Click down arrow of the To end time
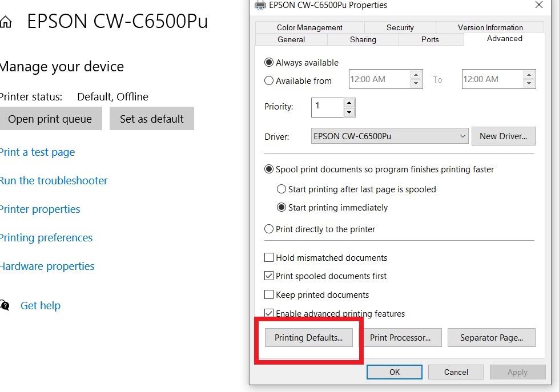This screenshot has height=392, width=559. [529, 83]
